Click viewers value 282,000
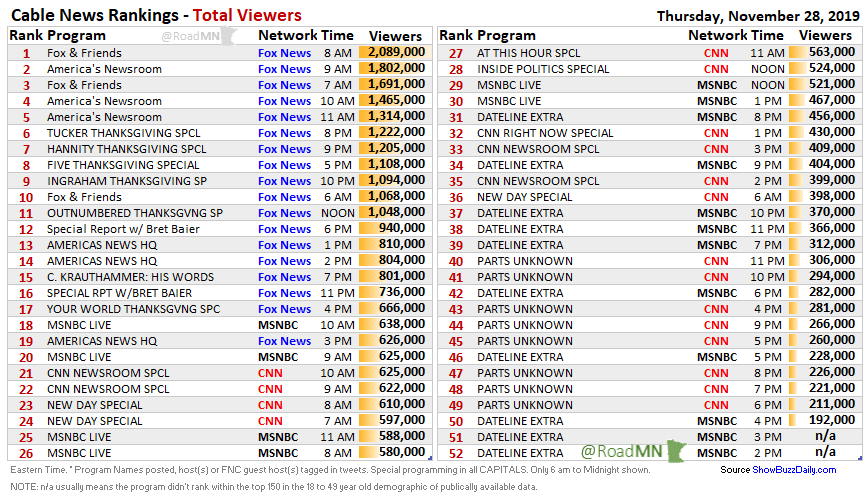The image size is (867, 495). point(832,292)
